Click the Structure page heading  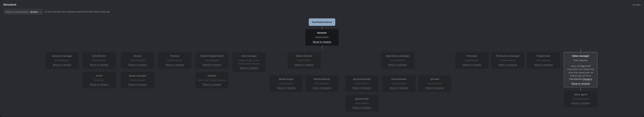click(x=10, y=5)
